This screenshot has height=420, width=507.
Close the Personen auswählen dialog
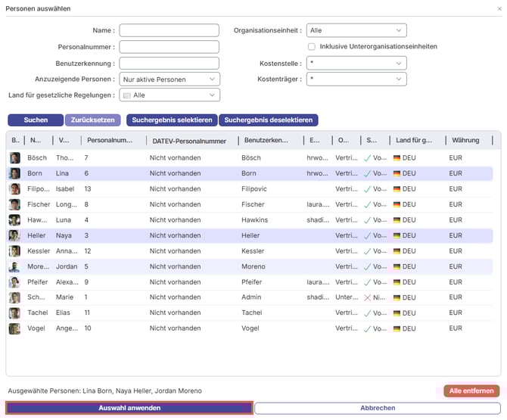[499, 8]
